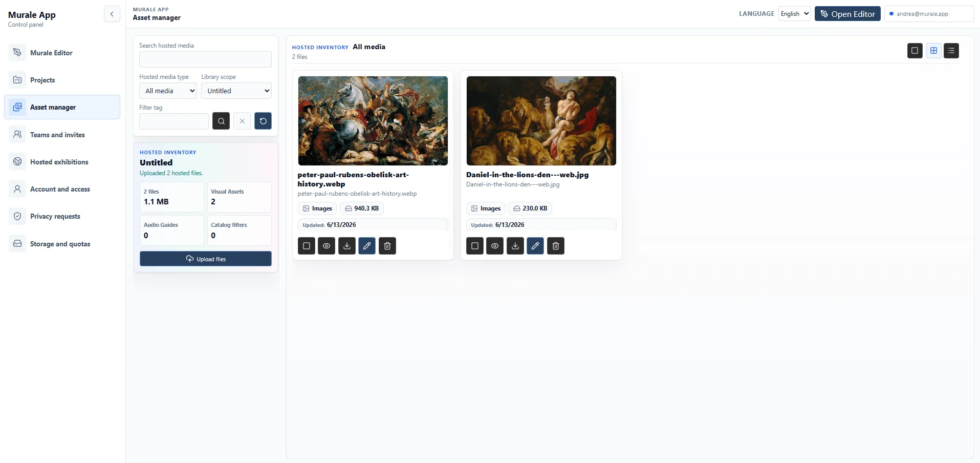Open the Library scope dropdown
980x463 pixels.
click(236, 91)
